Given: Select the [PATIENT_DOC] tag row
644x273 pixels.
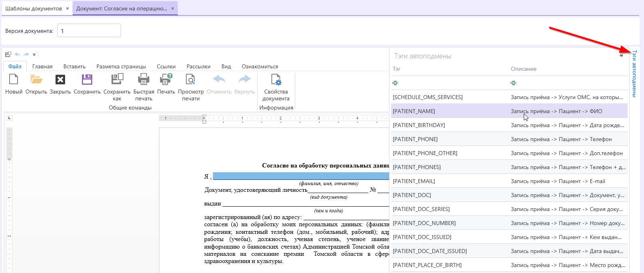Looking at the screenshot, I should [x=509, y=195].
